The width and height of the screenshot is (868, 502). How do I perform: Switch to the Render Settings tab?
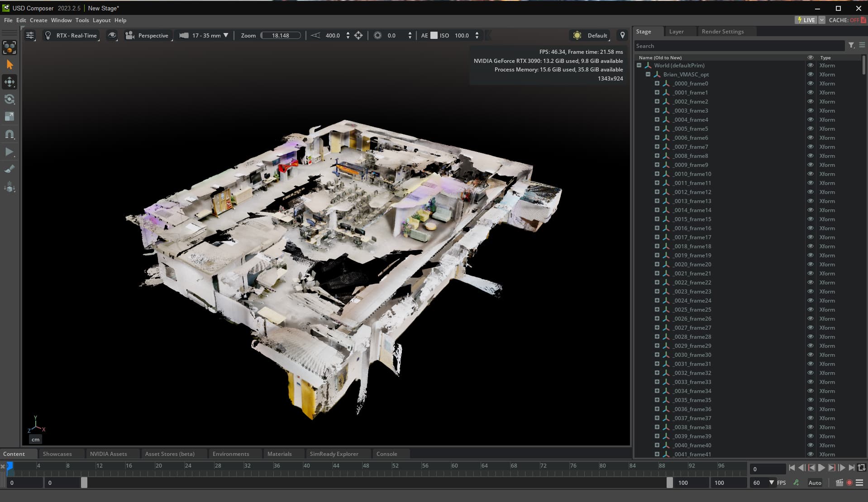[722, 32]
